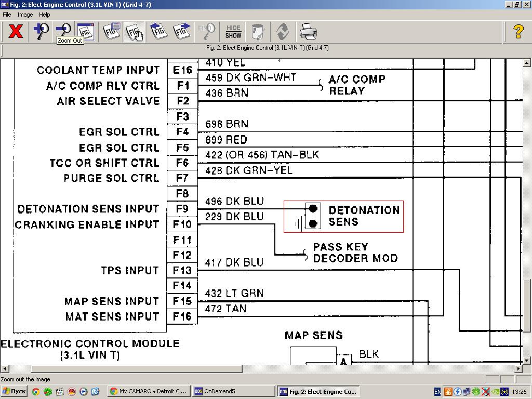Switch to My CAMARO Chrome taskbar window
The width and height of the screenshot is (532, 399).
[x=149, y=392]
